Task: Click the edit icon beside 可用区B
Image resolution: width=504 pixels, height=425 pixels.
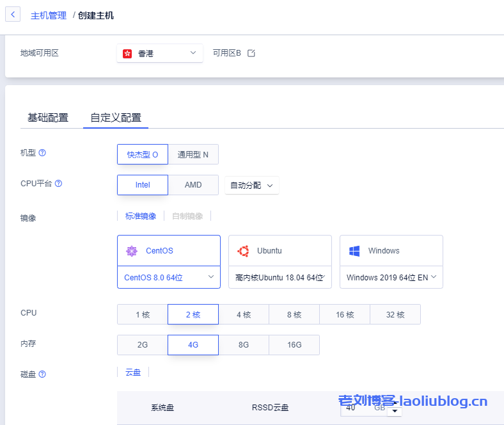Action: (x=251, y=53)
